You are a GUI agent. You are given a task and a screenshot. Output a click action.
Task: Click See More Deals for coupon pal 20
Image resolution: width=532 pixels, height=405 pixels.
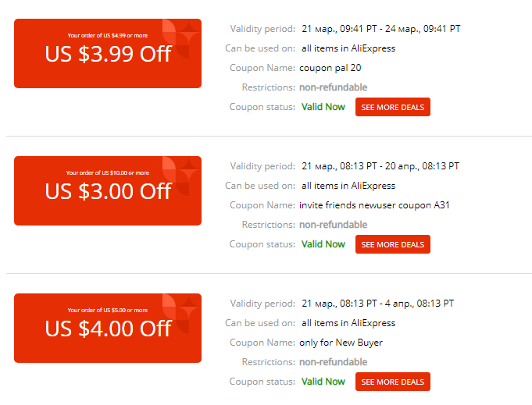pyautogui.click(x=392, y=107)
